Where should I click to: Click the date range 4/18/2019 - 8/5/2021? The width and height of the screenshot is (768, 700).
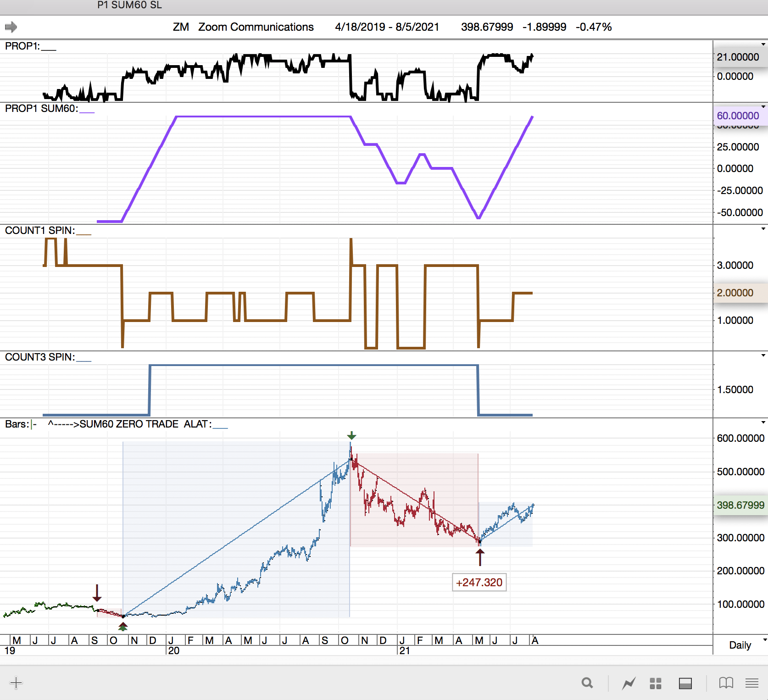click(x=387, y=27)
